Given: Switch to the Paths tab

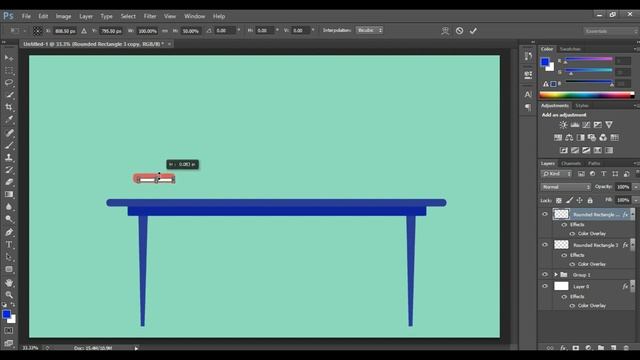Looking at the screenshot, I should (x=594, y=163).
